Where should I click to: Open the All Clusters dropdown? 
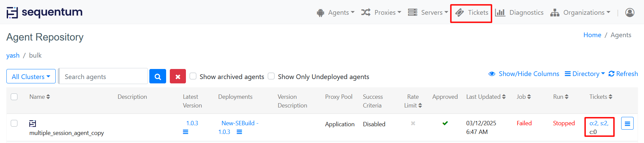(31, 77)
